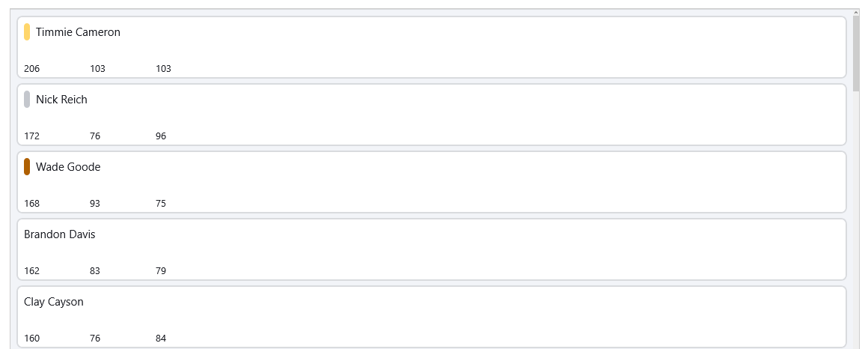Viewport: 868px width, 349px height.
Task: Select the value 79 in Brandon Davis's row
Action: tap(161, 271)
